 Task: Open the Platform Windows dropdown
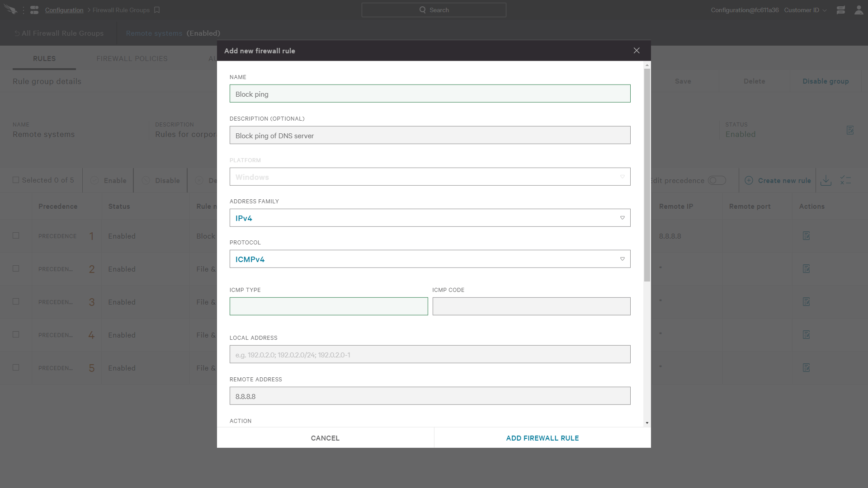pos(430,177)
